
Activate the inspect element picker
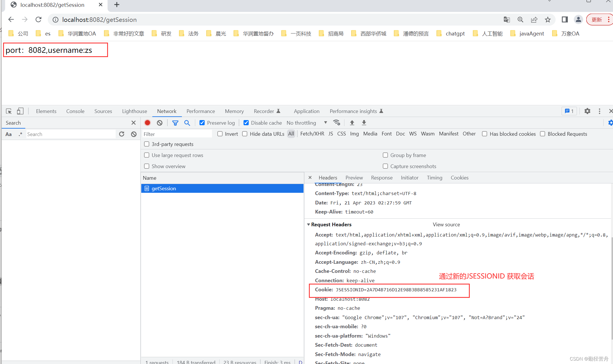coord(9,111)
